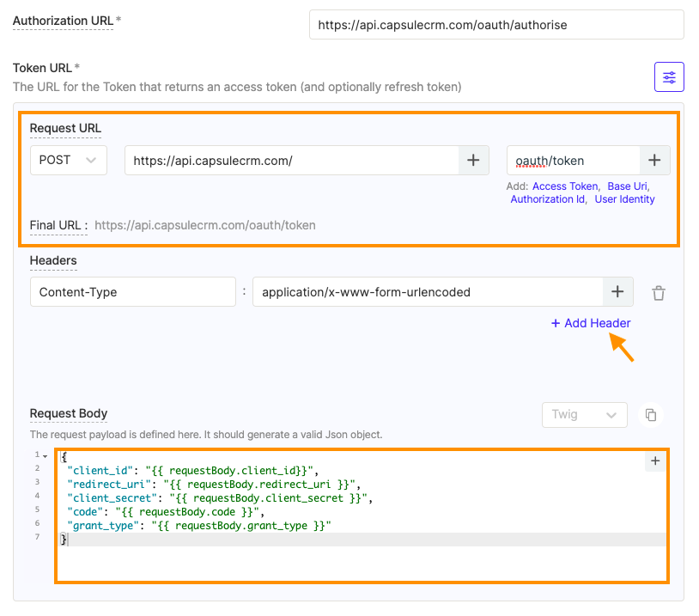Click the Headers section label
Image resolution: width=699 pixels, height=616 pixels.
coord(53,260)
